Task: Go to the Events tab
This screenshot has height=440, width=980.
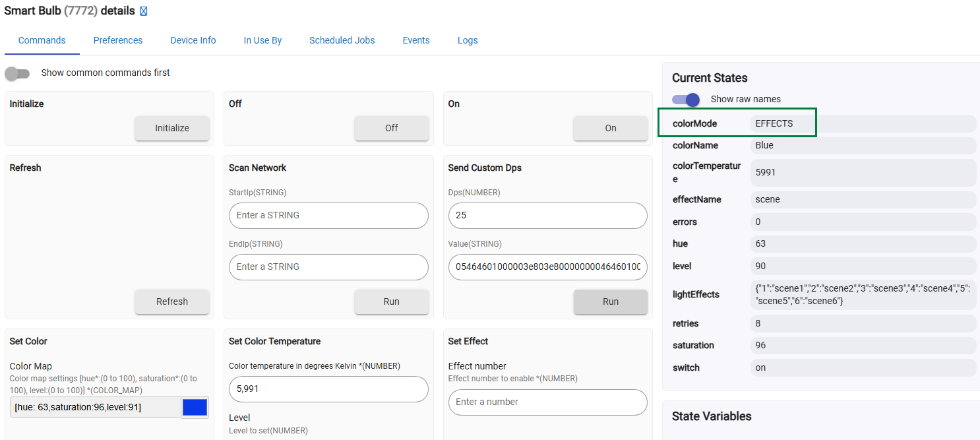Action: [x=416, y=40]
